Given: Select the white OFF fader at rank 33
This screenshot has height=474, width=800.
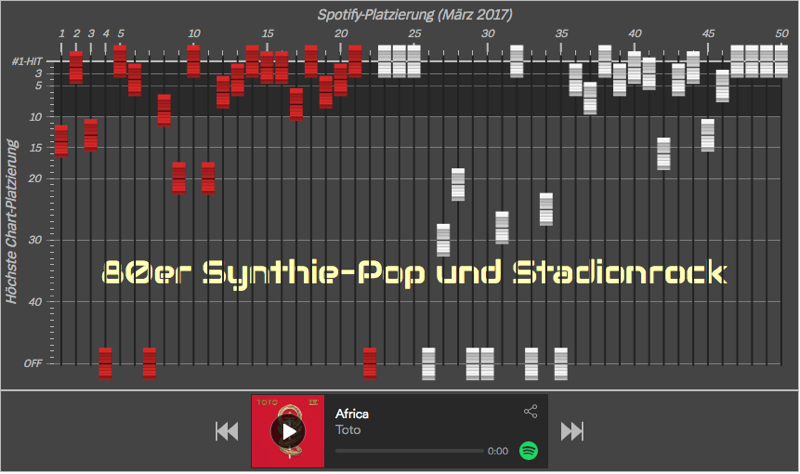Looking at the screenshot, I should click(x=532, y=364).
